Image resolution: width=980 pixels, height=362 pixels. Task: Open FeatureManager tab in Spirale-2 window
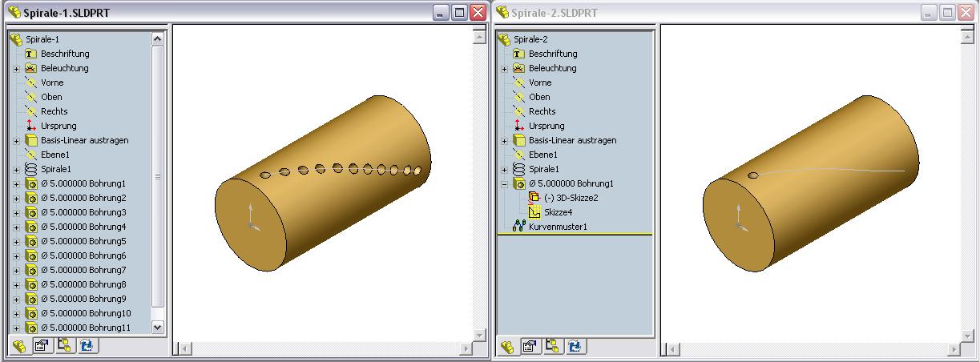(506, 346)
